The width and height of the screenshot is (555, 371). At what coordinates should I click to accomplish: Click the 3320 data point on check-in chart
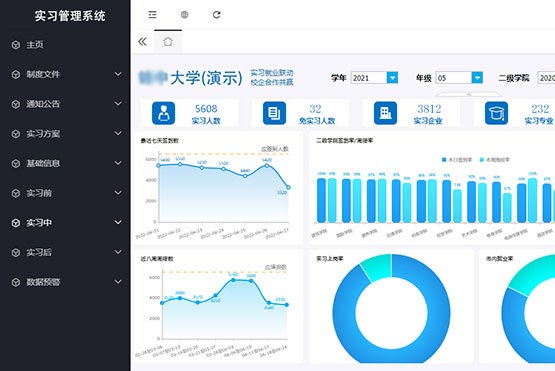click(x=288, y=187)
